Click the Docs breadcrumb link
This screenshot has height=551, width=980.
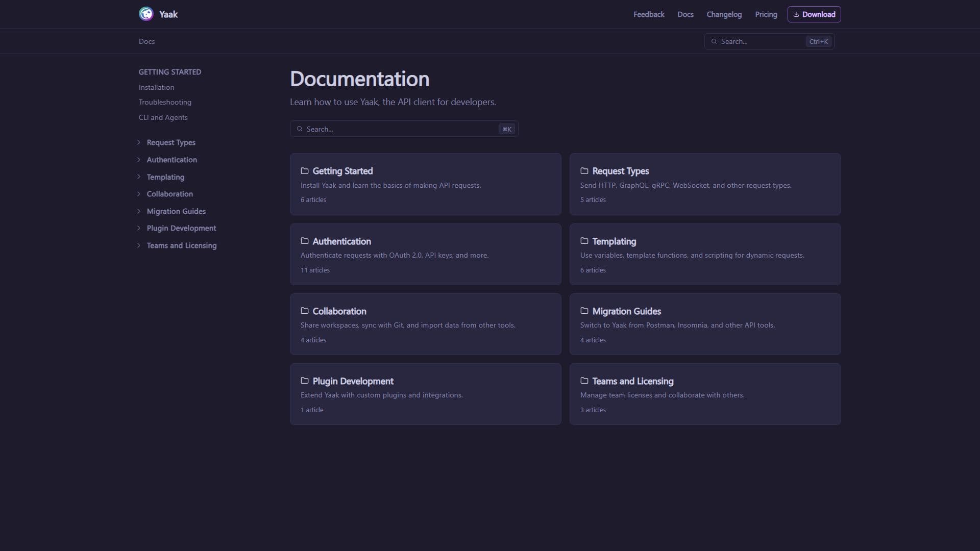pos(146,41)
